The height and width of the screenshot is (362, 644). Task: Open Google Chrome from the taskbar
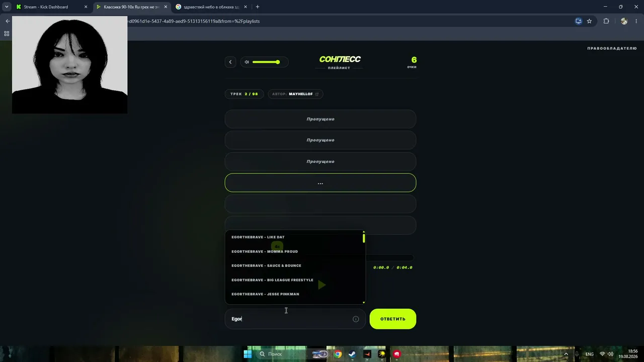338,354
